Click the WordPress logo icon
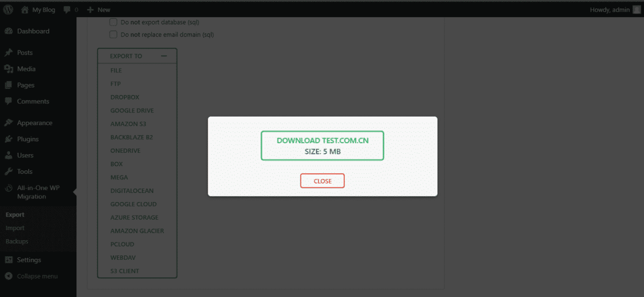The width and height of the screenshot is (644, 297). 8,10
